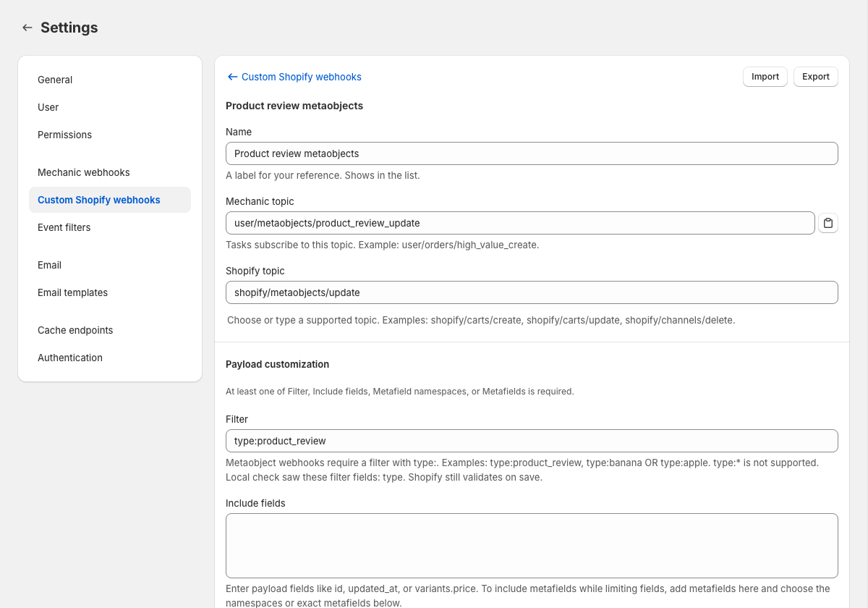Open User settings section
Viewport: 868px width, 608px height.
(110, 107)
